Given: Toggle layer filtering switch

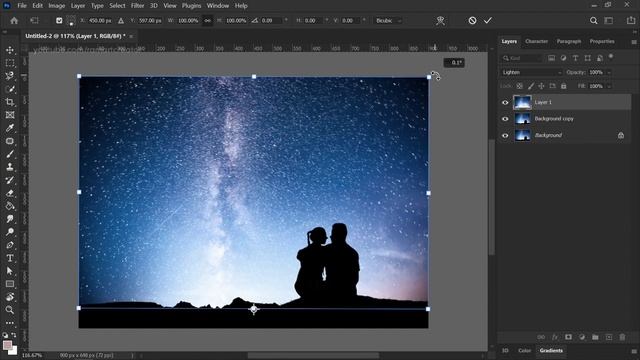Looking at the screenshot, I should 611,57.
